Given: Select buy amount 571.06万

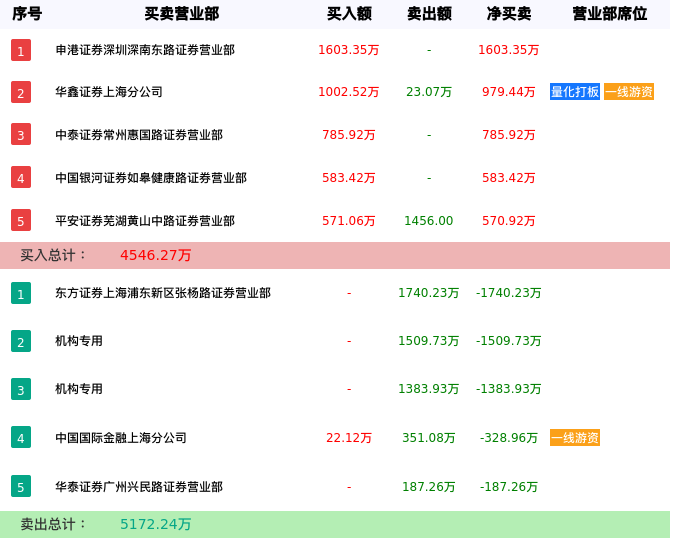Looking at the screenshot, I should click(x=349, y=221).
